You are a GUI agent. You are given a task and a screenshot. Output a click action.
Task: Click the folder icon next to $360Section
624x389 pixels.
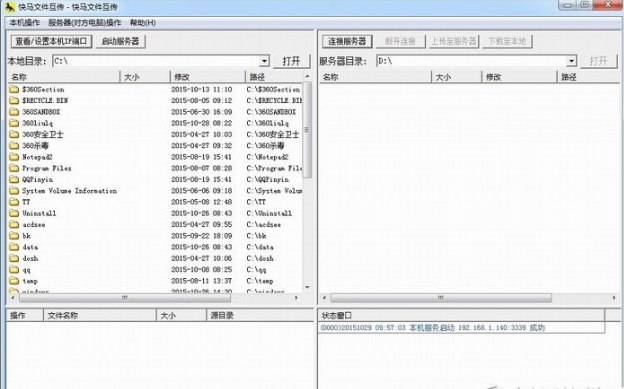pyautogui.click(x=14, y=89)
